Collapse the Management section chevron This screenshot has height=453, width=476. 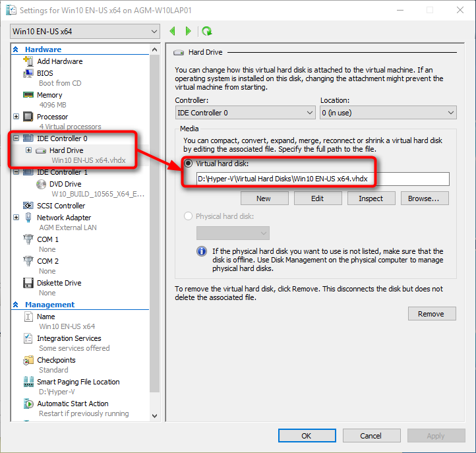pos(16,304)
